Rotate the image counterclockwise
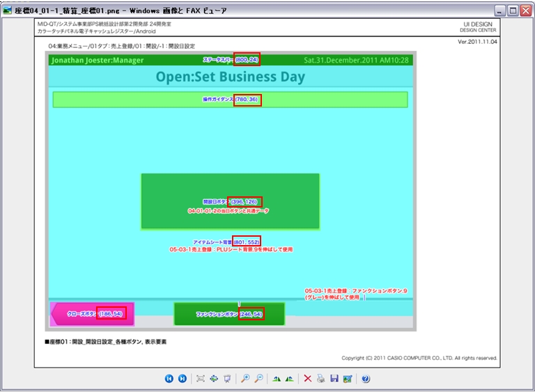Viewport: 535px width, 392px height. 289,378
